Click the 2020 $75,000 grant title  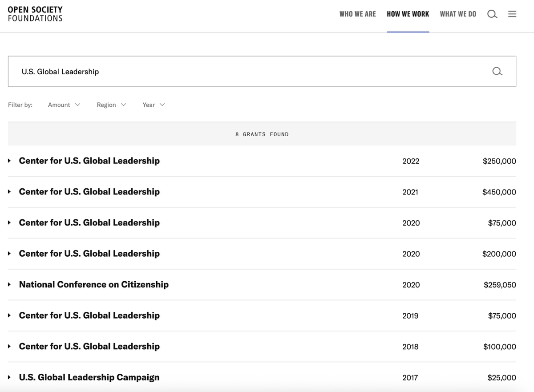89,222
